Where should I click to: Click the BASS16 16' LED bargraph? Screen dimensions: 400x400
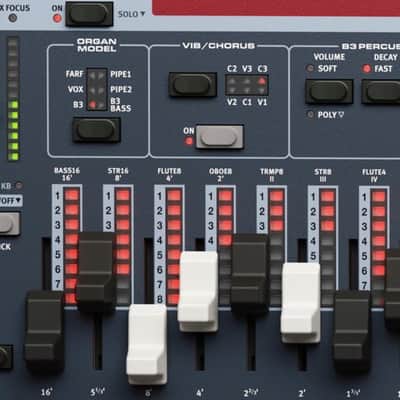[x=72, y=246]
